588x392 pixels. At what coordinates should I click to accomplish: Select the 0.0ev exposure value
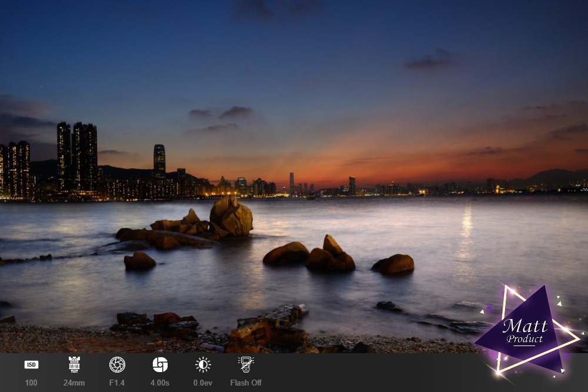point(203,383)
